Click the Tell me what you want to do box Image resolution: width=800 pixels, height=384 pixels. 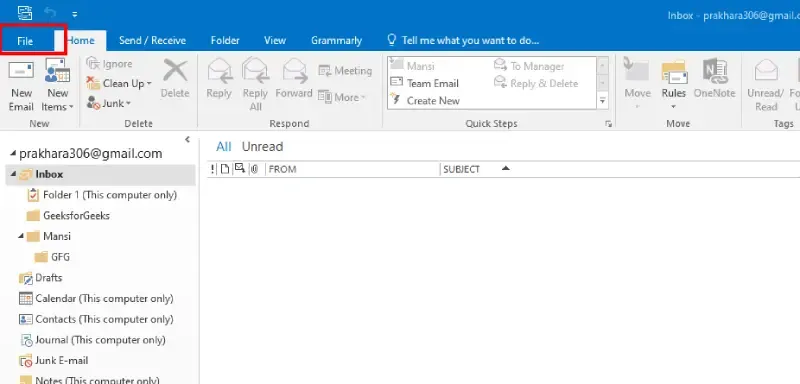pyautogui.click(x=463, y=40)
